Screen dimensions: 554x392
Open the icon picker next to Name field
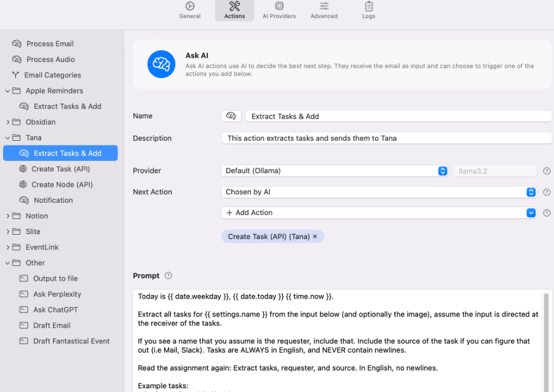(x=231, y=116)
